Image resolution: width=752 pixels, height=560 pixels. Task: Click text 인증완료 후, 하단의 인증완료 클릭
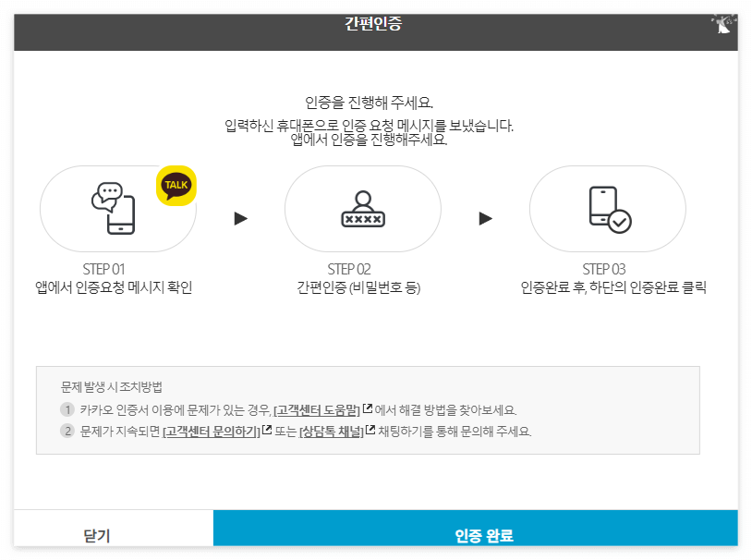click(x=613, y=287)
